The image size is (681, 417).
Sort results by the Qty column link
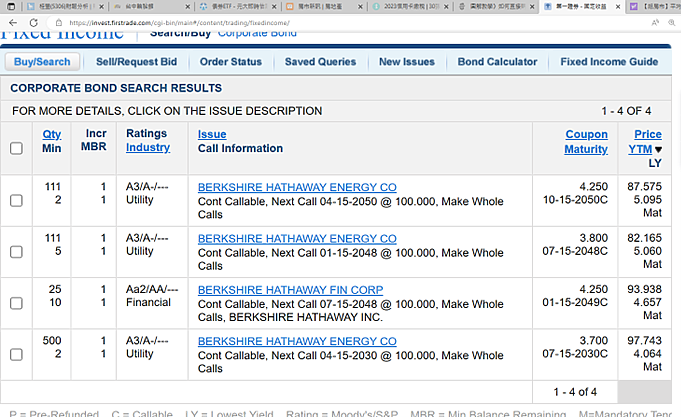click(x=52, y=134)
